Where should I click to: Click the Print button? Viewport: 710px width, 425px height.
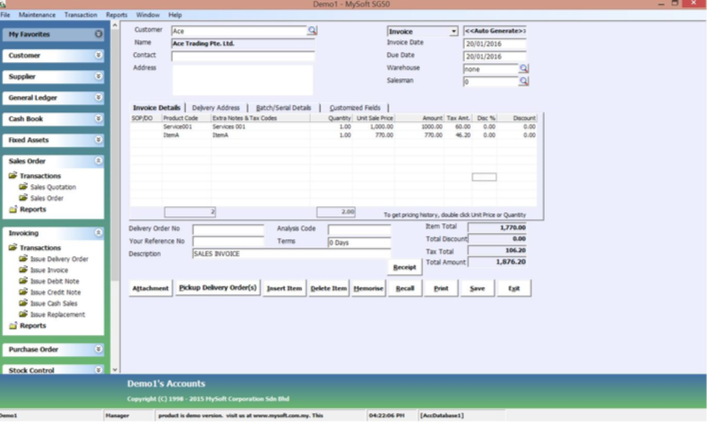441,288
